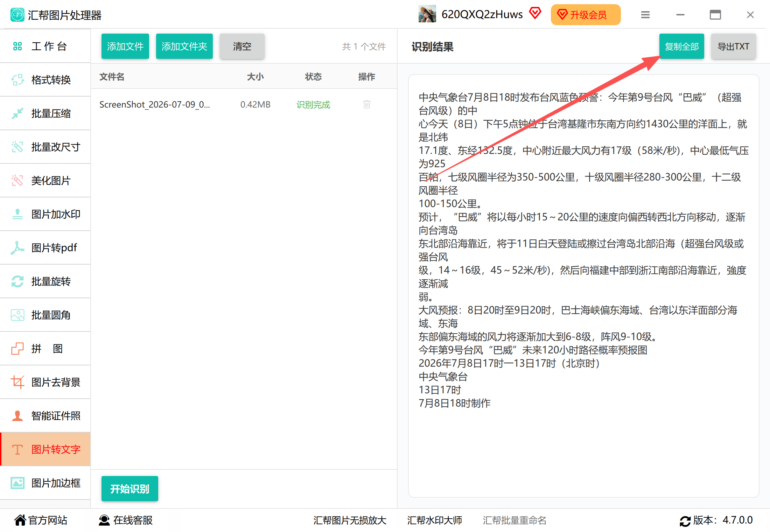This screenshot has height=532, width=770.
Task: Click the version refresh icon
Action: pos(685,521)
